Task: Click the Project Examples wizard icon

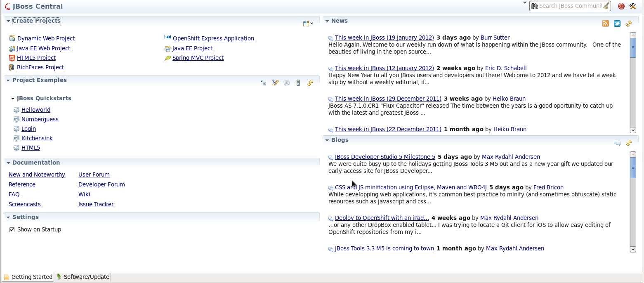Action: point(275,83)
